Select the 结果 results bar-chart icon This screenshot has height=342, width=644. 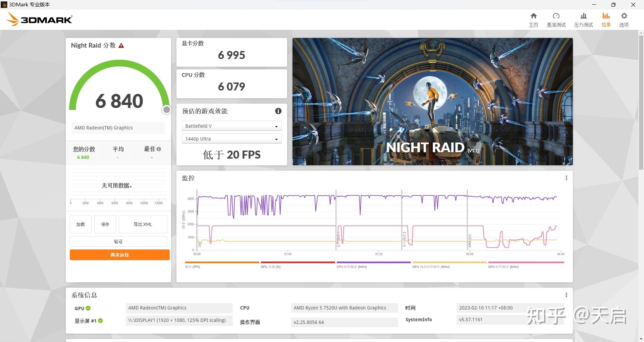[606, 19]
